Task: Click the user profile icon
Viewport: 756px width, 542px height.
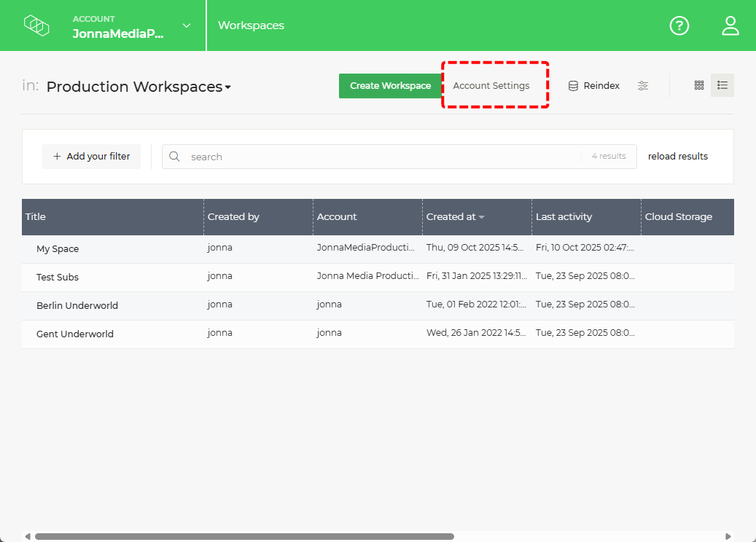Action: coord(730,25)
